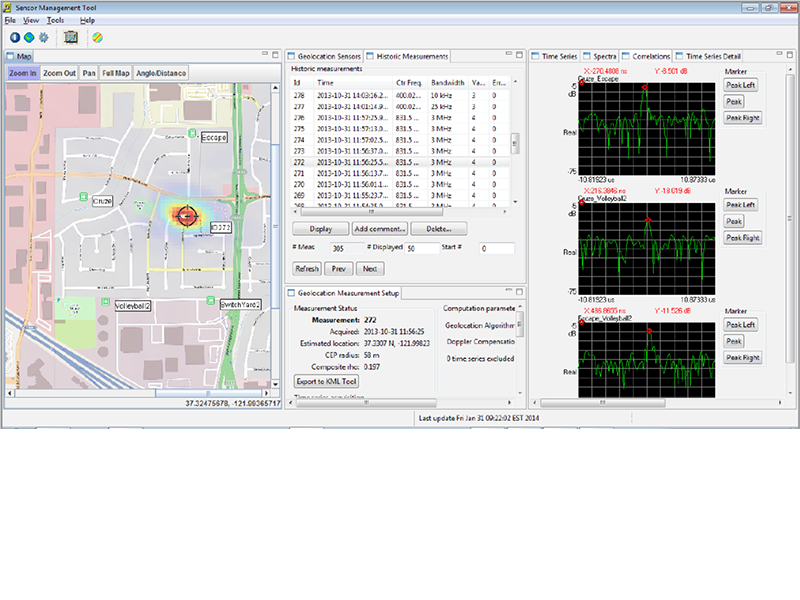Activate Zoom In map mode
Viewport: 800px width, 600px height.
[x=22, y=73]
